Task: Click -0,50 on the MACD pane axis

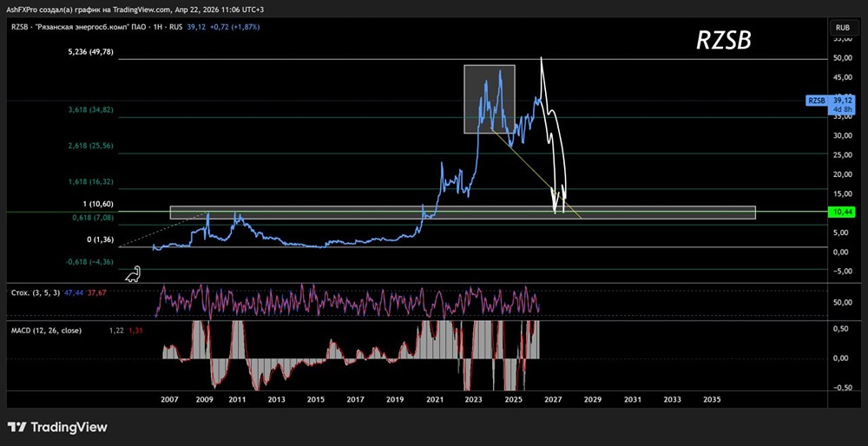Action: pos(843,387)
